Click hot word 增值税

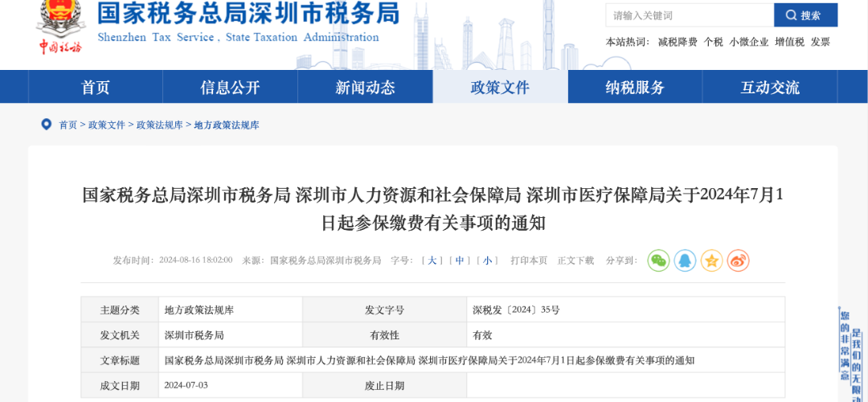tap(789, 42)
